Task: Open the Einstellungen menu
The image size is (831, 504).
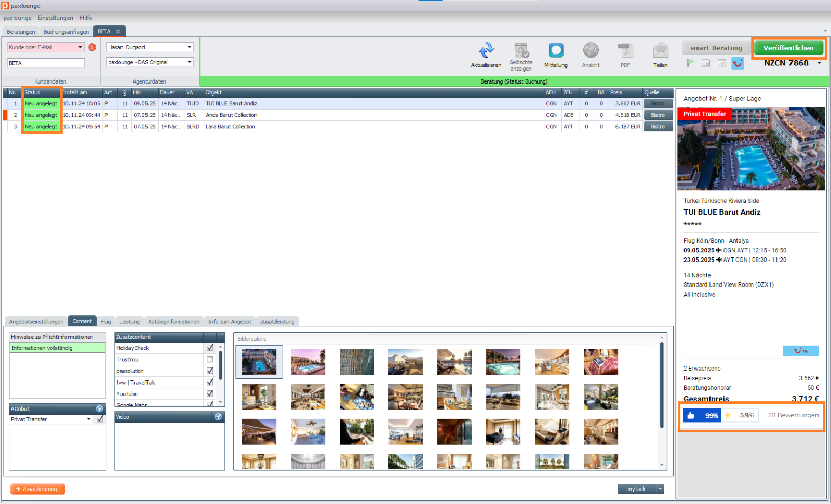Action: pos(56,18)
